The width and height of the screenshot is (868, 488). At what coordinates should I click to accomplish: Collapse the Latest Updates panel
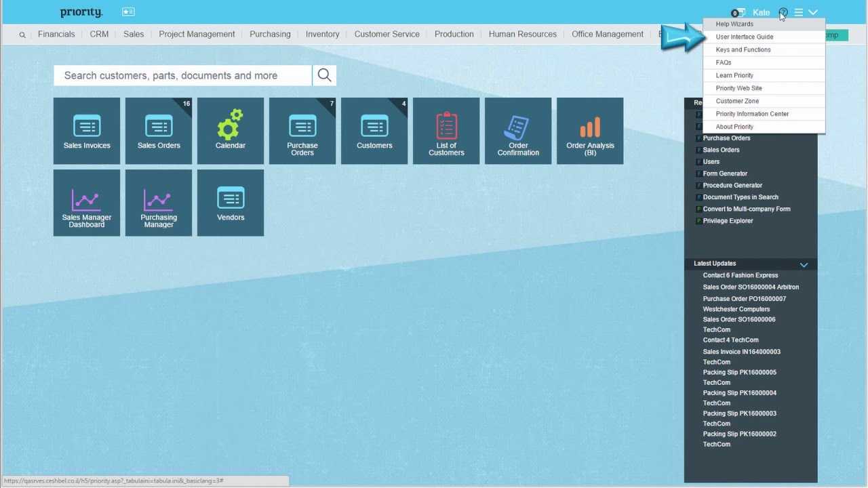(x=804, y=264)
